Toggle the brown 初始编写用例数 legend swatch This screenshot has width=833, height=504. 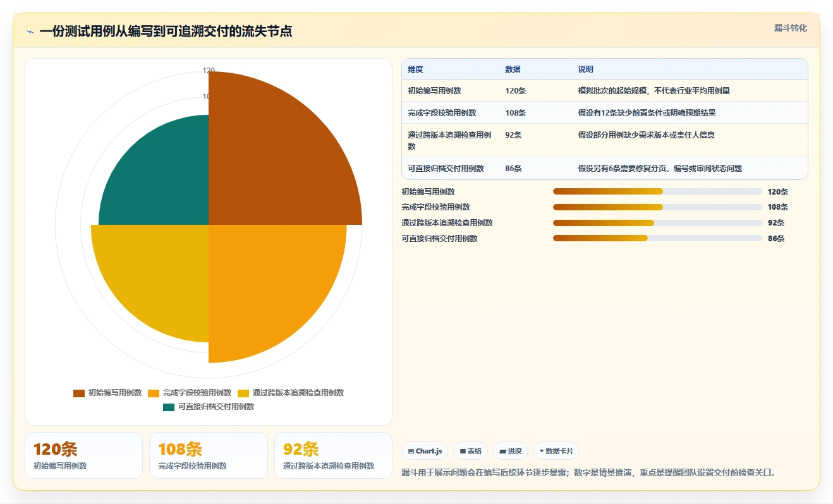coord(79,393)
